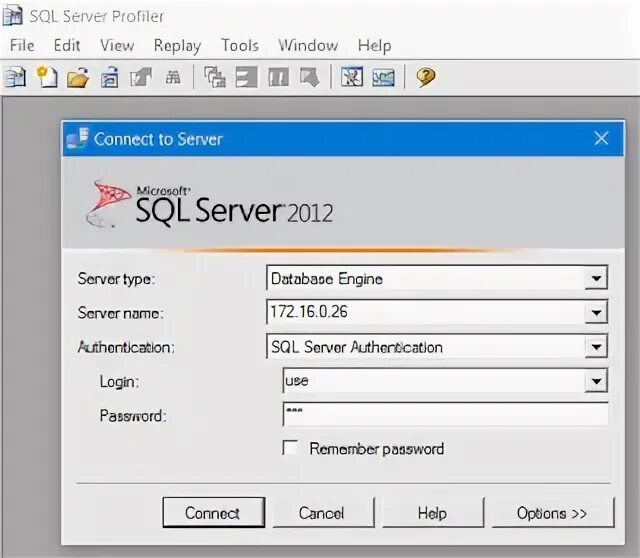
Task: Expand the Authentication dropdown arrow
Action: (x=596, y=347)
